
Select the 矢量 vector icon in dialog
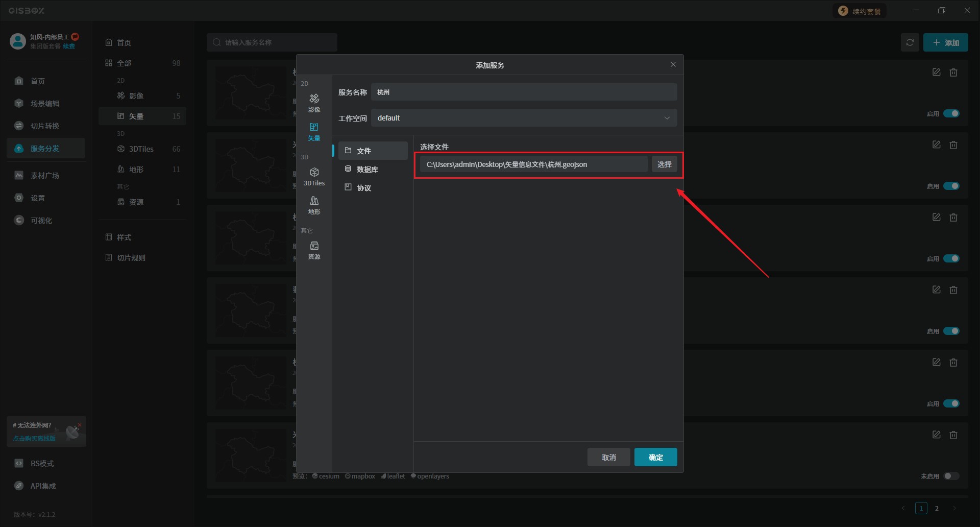[314, 131]
